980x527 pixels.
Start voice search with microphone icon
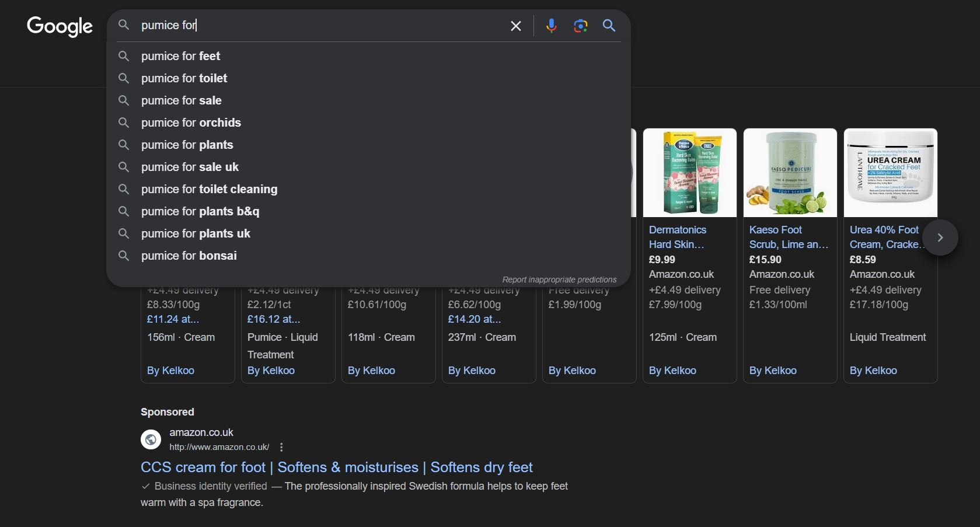[551, 26]
